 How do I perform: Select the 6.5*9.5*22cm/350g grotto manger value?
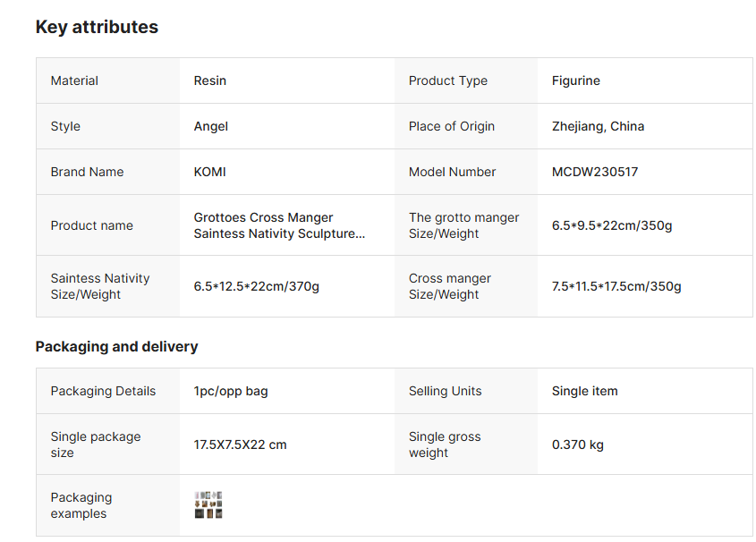point(612,225)
